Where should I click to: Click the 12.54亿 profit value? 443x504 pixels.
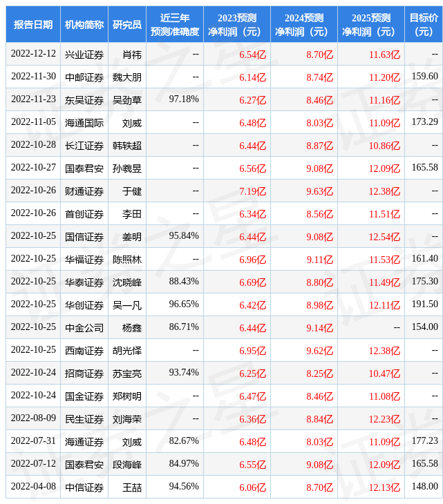tap(384, 237)
